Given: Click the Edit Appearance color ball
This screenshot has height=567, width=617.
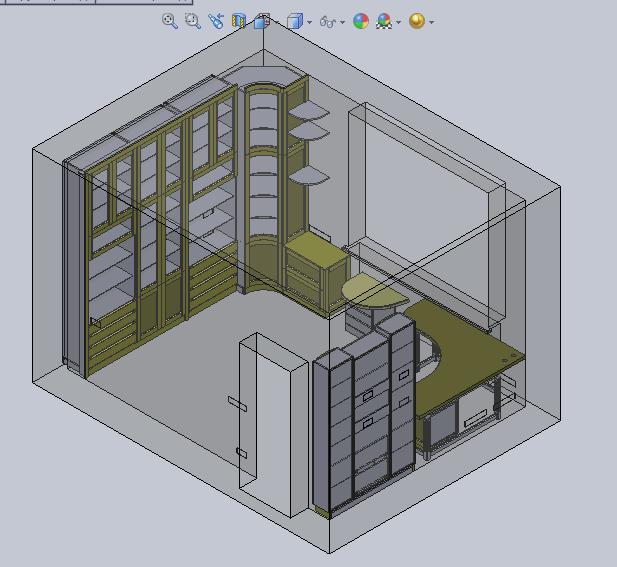Looking at the screenshot, I should pyautogui.click(x=361, y=21).
